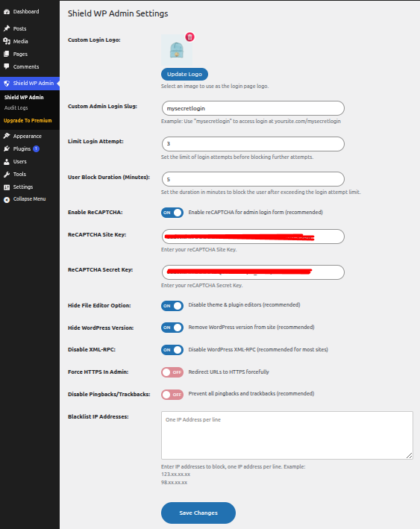Enable Disable Pingbacks/Trackbacks switch

[x=172, y=395]
